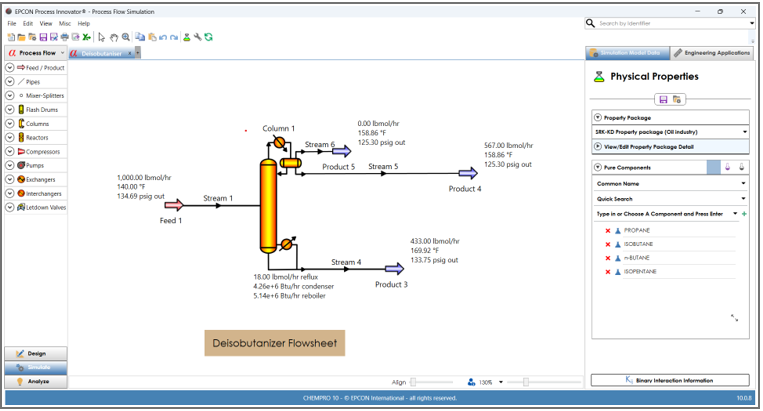Select the arrow pointer tool
This screenshot has width=763, height=411.
pyautogui.click(x=101, y=37)
